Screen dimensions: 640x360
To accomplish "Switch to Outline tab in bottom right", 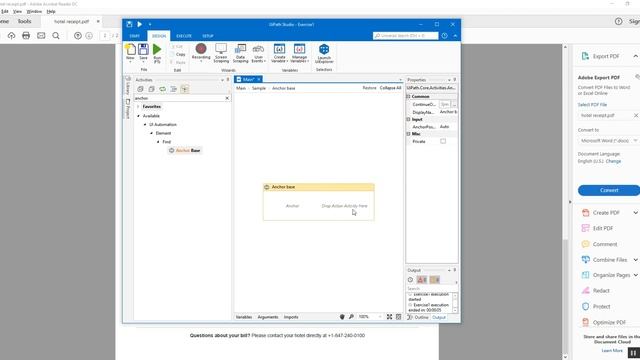I will pyautogui.click(x=418, y=317).
